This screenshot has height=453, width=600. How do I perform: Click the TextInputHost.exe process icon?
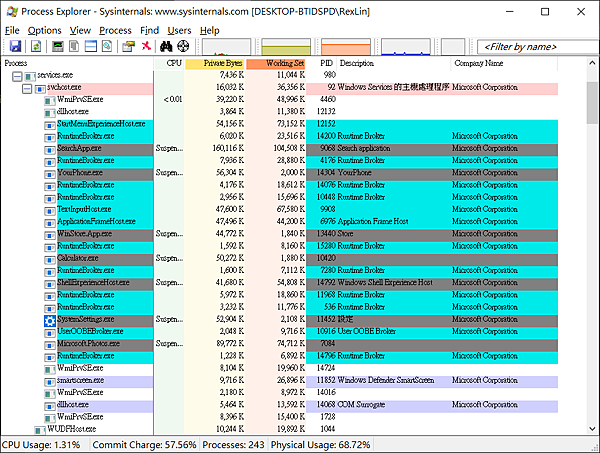(50, 211)
